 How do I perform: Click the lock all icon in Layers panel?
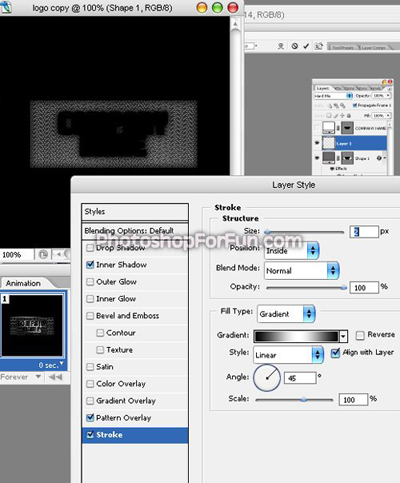click(x=349, y=116)
